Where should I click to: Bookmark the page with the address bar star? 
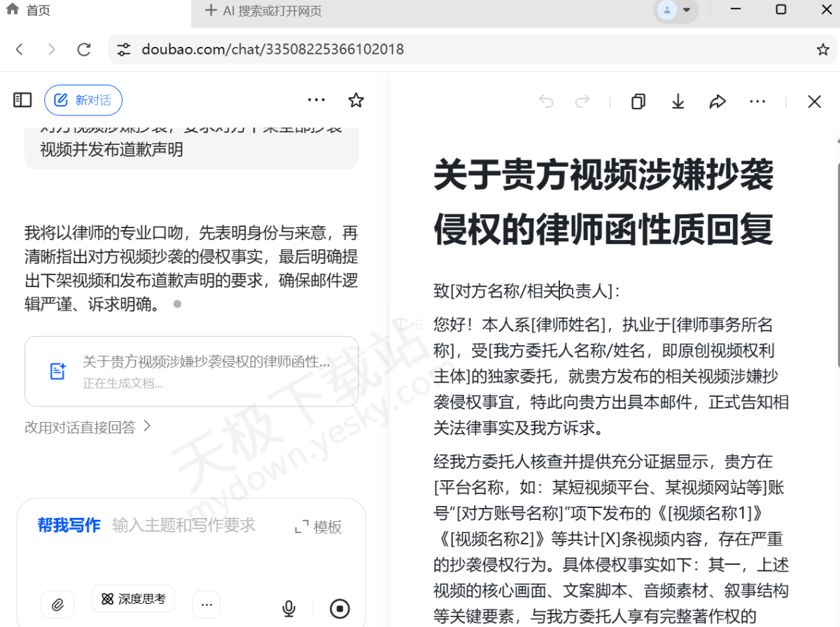click(823, 50)
